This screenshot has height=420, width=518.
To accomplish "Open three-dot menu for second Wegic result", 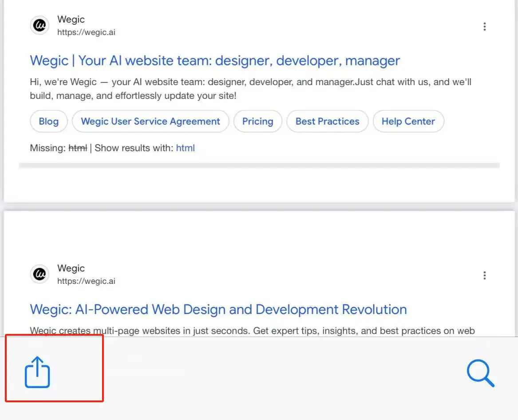I will pos(484,275).
